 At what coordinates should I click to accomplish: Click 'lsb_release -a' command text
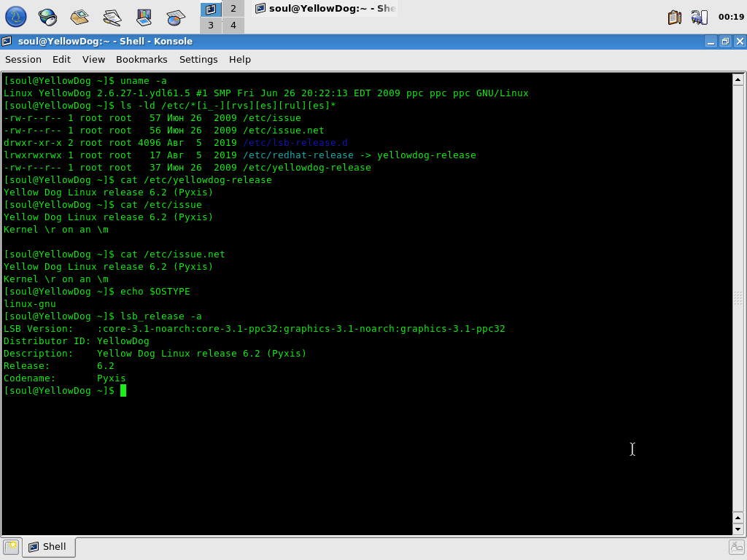click(161, 316)
